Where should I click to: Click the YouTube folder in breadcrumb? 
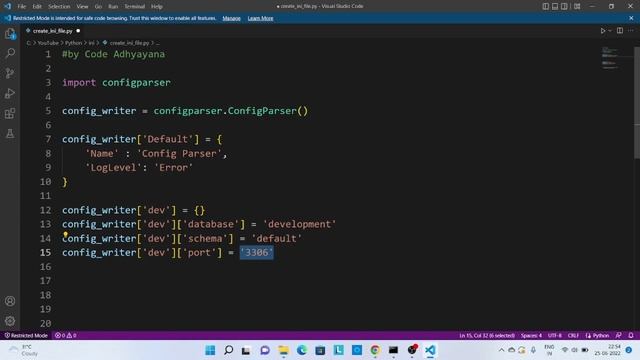48,43
